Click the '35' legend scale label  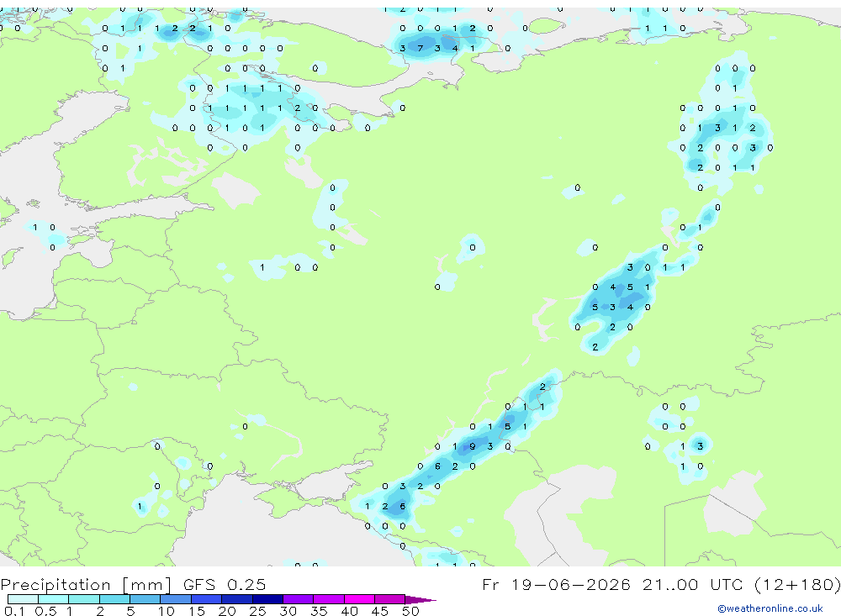tap(319, 611)
